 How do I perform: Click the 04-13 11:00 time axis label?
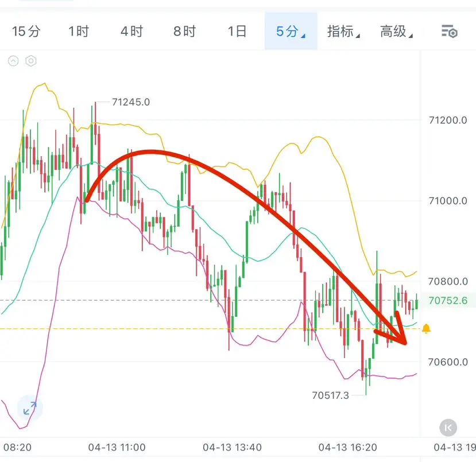117,448
